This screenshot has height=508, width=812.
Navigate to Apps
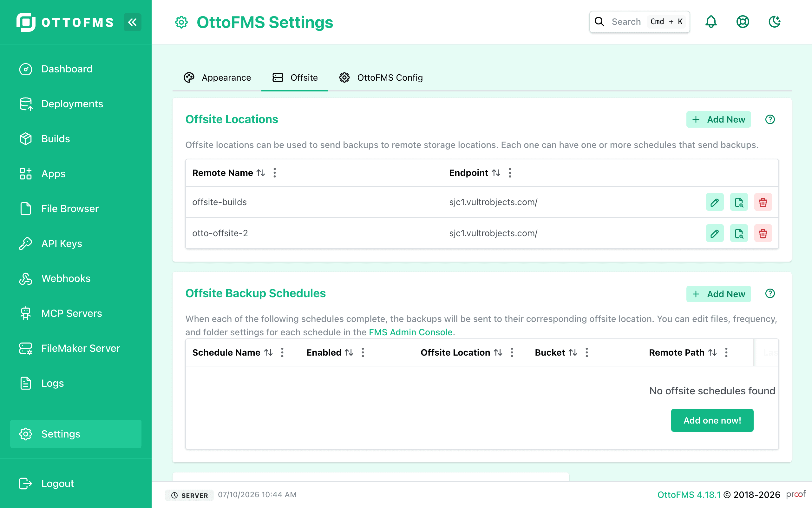76,174
